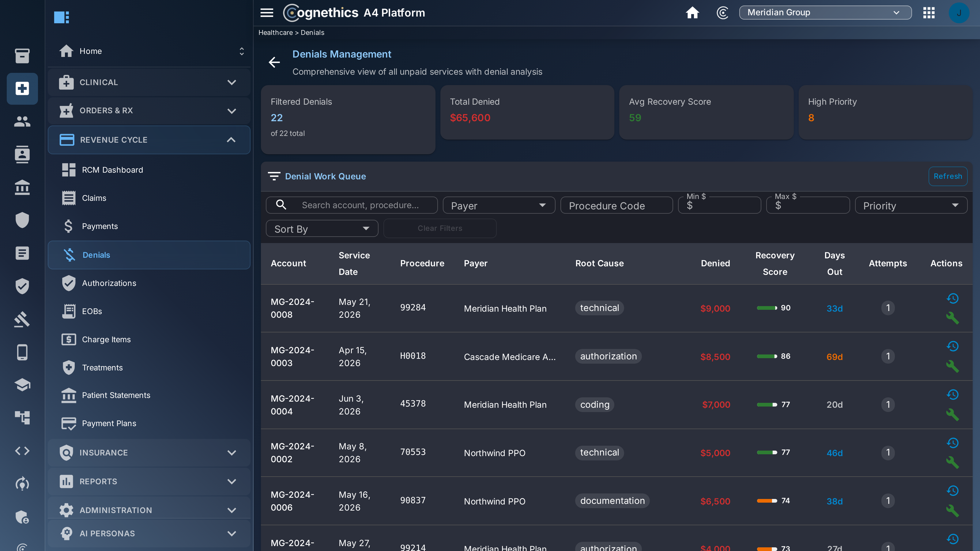Open Claims in sidebar
980x551 pixels.
(x=149, y=198)
